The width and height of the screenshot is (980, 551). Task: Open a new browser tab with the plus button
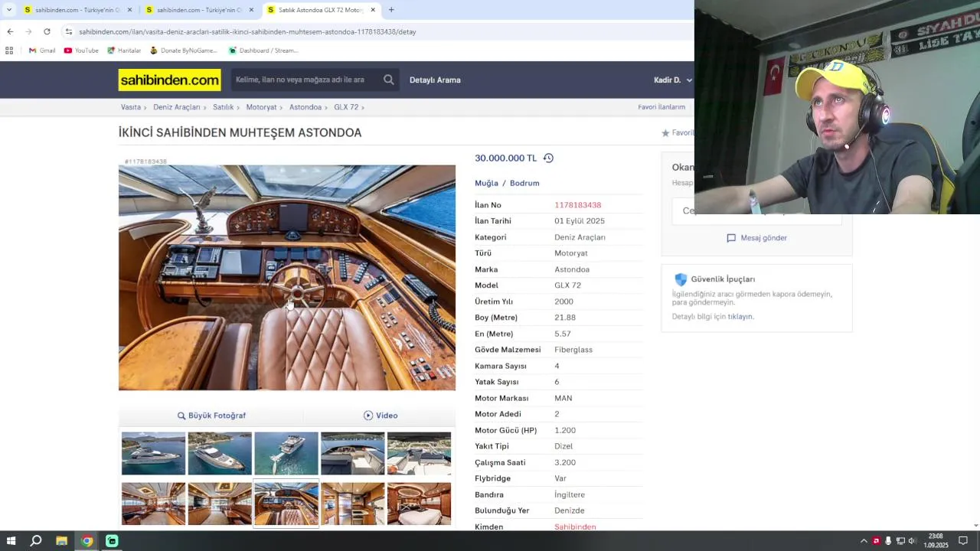pyautogui.click(x=391, y=10)
